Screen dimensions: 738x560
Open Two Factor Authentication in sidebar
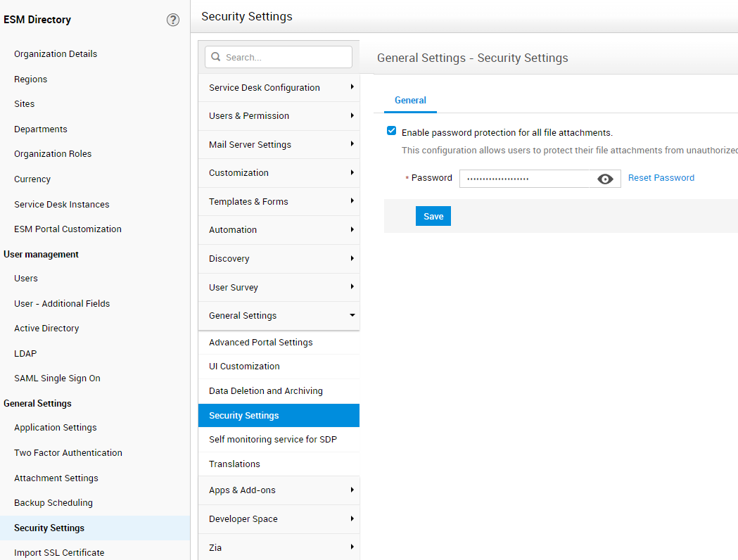[68, 453]
